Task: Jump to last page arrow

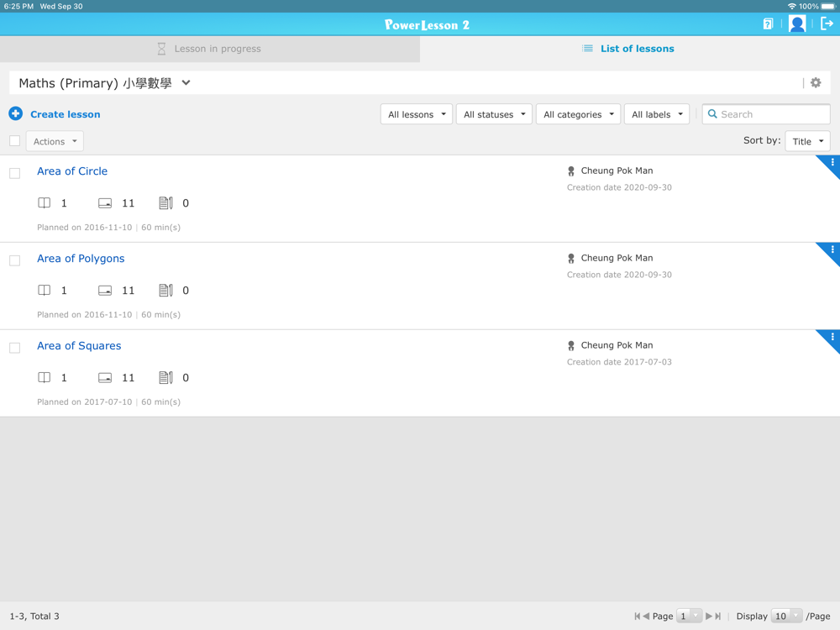Action: pyautogui.click(x=718, y=616)
